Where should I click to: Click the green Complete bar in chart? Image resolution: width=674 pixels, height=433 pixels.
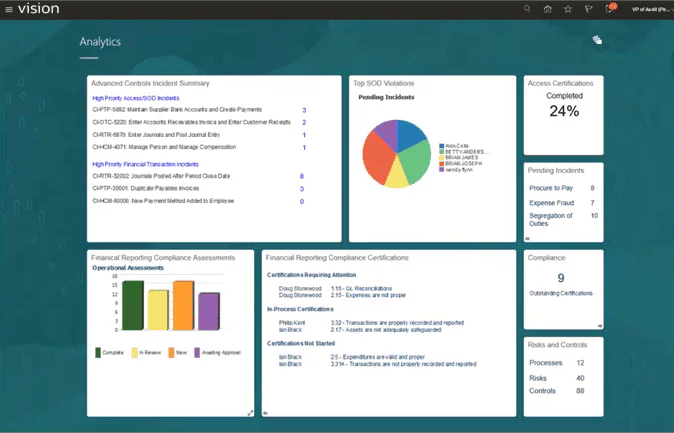[133, 306]
